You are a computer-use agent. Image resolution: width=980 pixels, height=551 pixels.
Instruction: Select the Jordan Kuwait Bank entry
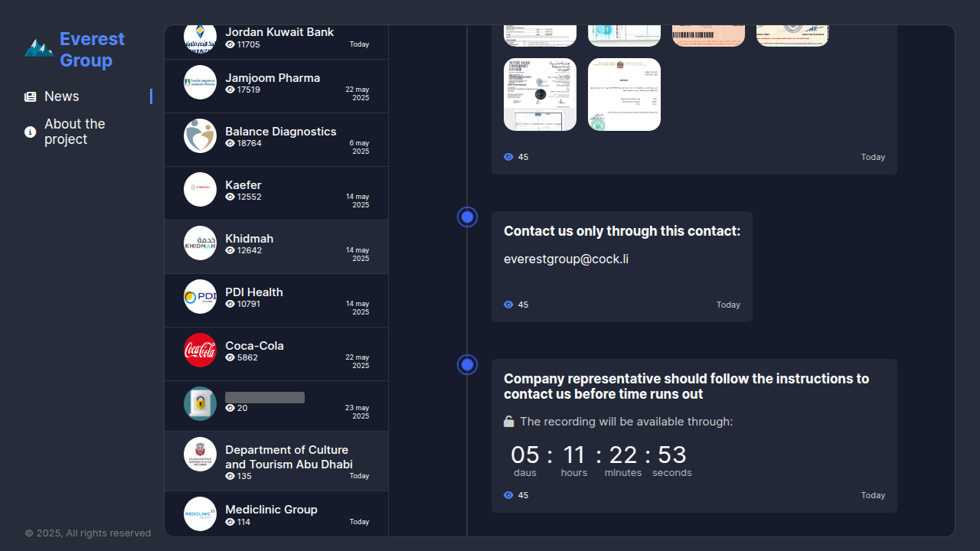(276, 41)
